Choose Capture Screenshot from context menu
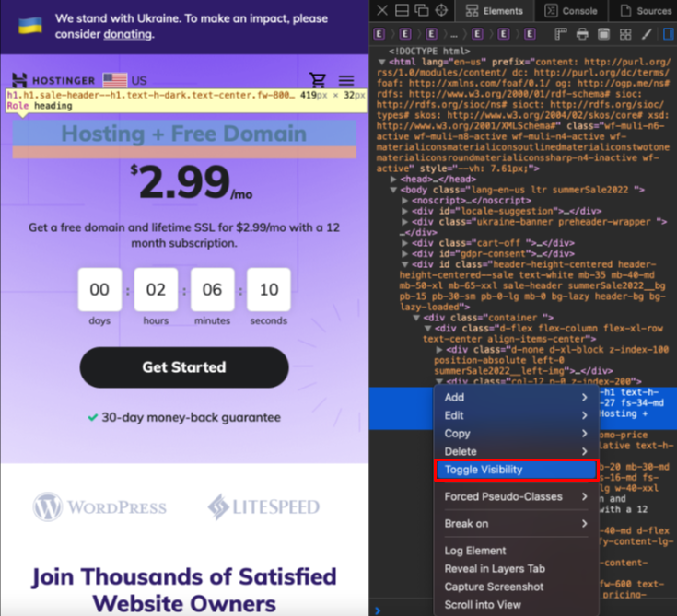Viewport: 677px width, 616px height. coord(494,587)
